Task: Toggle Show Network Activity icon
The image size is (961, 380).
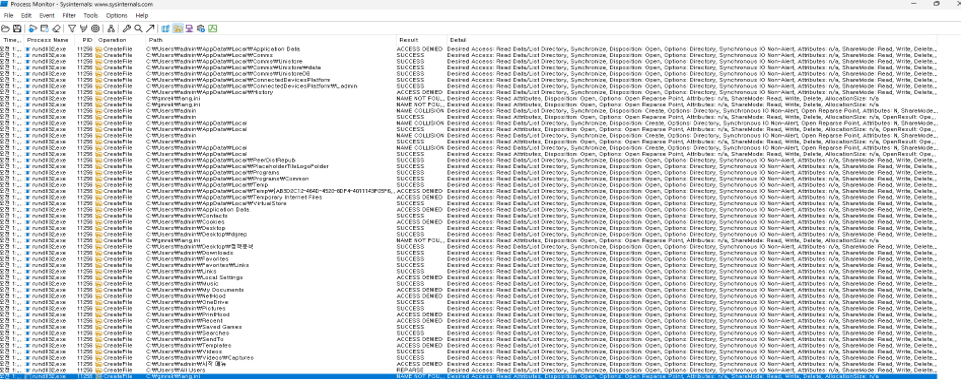Action: pos(189,28)
